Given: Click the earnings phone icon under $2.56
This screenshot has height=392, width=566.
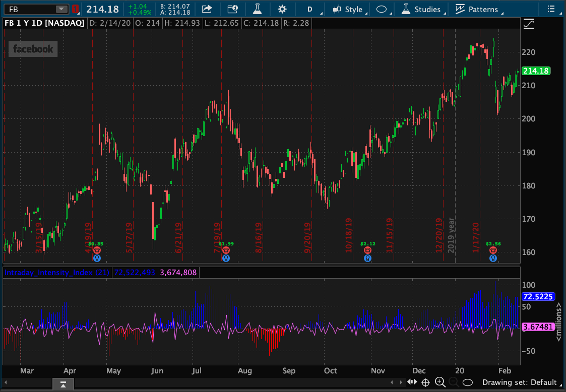Looking at the screenshot, I should pyautogui.click(x=493, y=250).
